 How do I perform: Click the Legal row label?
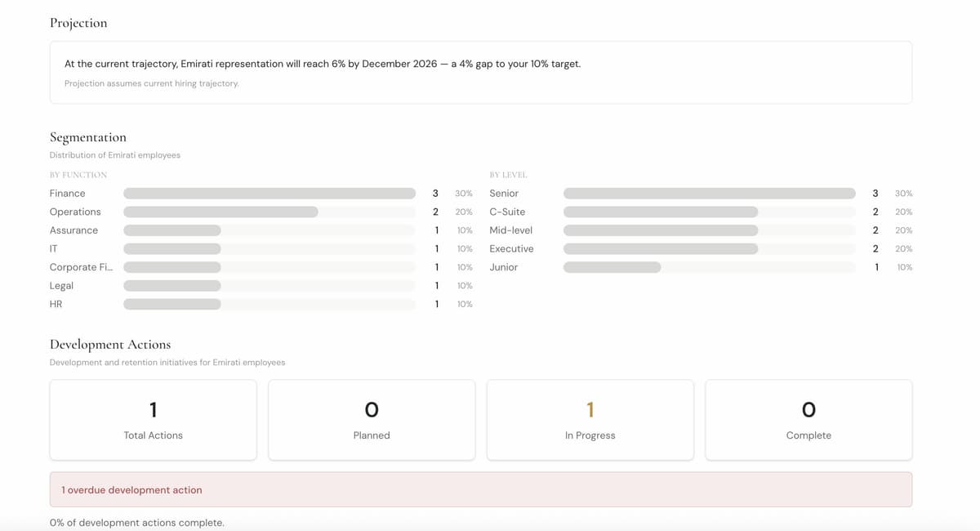click(61, 285)
